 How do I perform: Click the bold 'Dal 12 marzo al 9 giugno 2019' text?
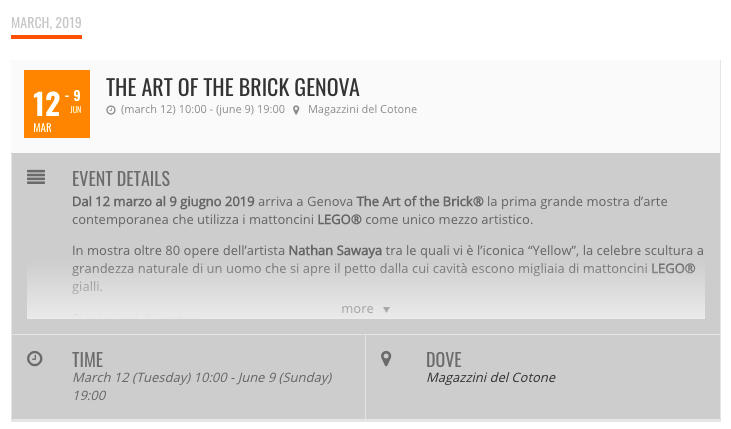163,202
